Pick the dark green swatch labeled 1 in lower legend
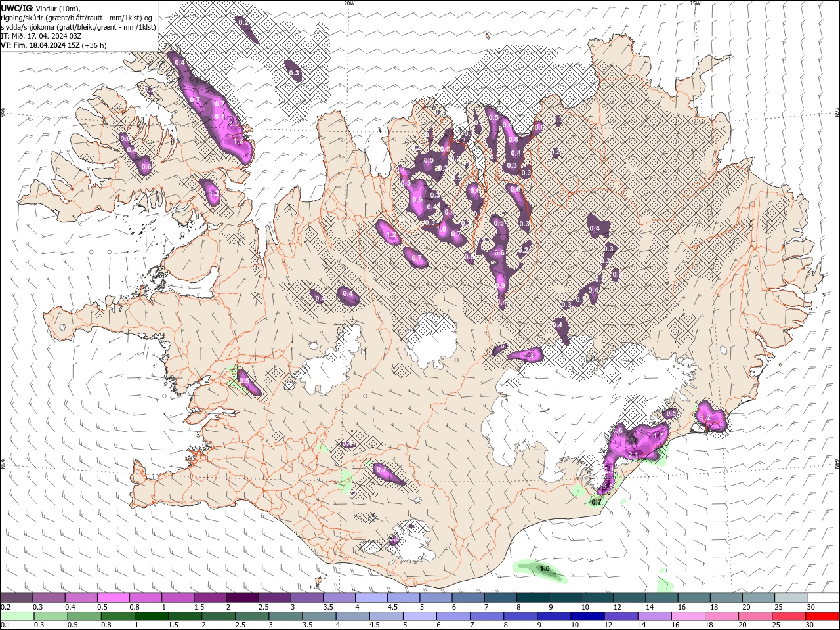 tap(152, 616)
